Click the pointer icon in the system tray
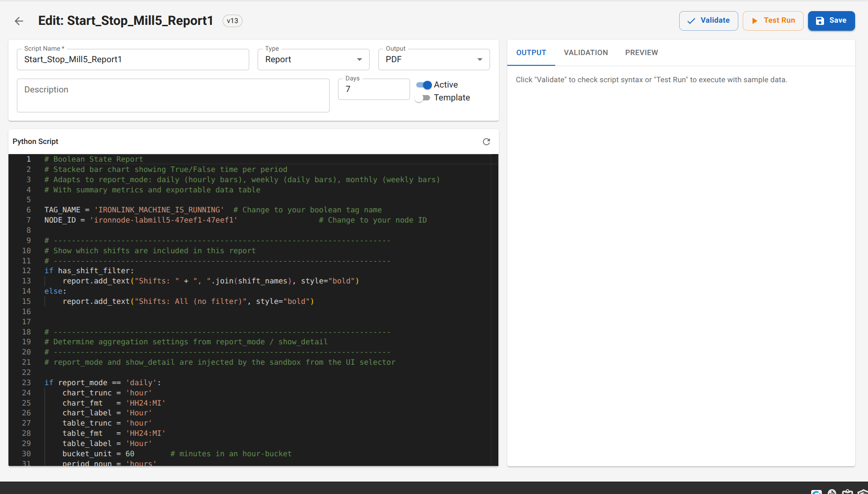The image size is (868, 494). pyautogui.click(x=832, y=492)
